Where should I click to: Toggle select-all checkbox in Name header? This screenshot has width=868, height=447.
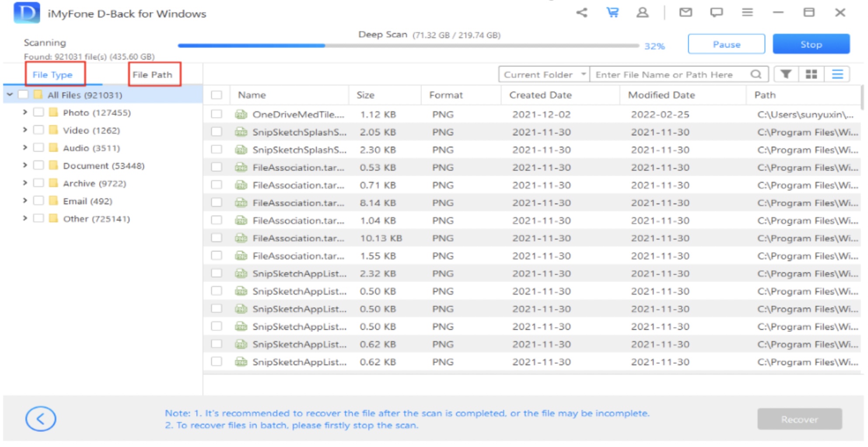point(216,95)
